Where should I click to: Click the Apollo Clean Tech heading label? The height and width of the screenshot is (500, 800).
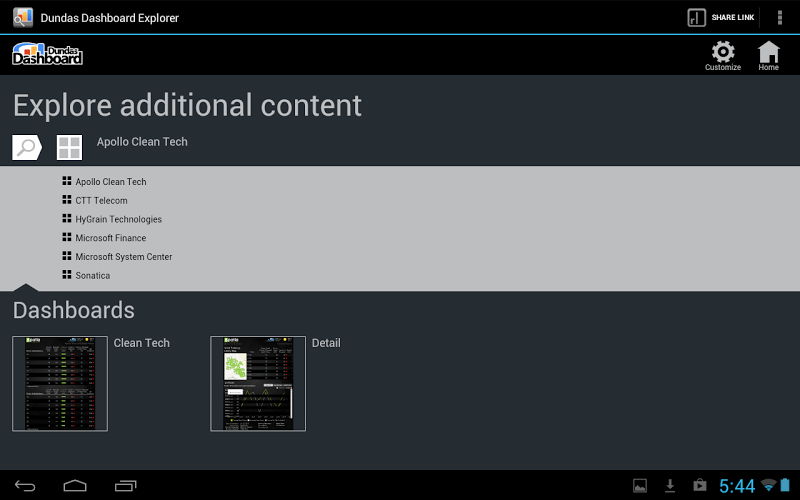pos(142,142)
